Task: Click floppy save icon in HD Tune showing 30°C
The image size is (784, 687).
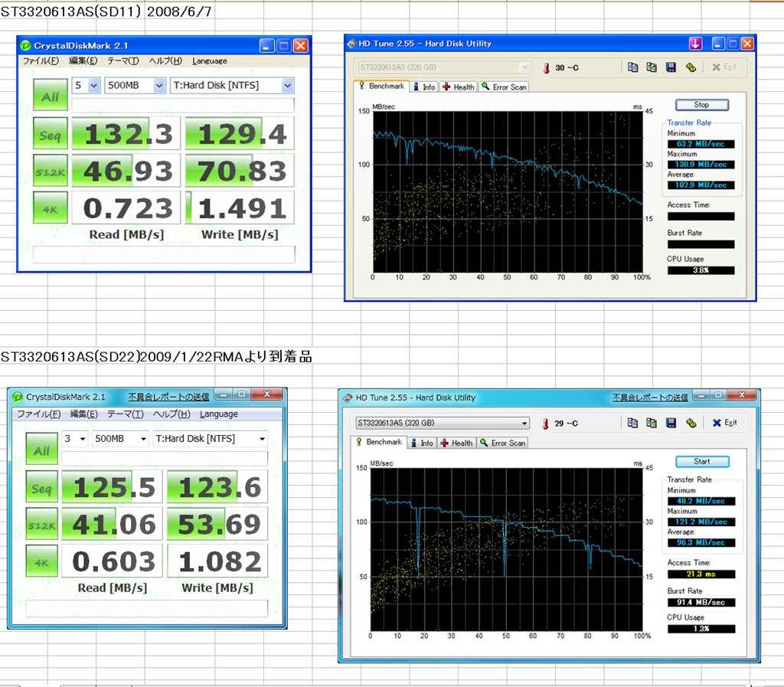Action: (671, 67)
